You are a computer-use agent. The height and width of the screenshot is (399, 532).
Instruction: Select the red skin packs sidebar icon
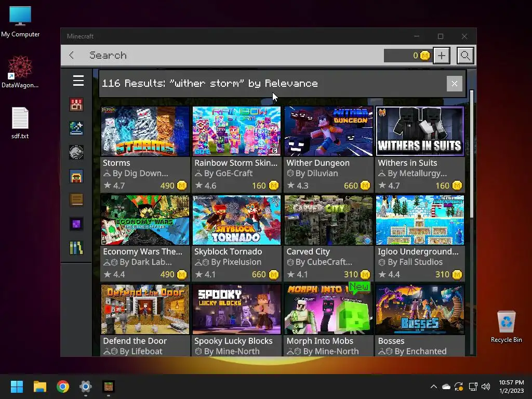[76, 104]
